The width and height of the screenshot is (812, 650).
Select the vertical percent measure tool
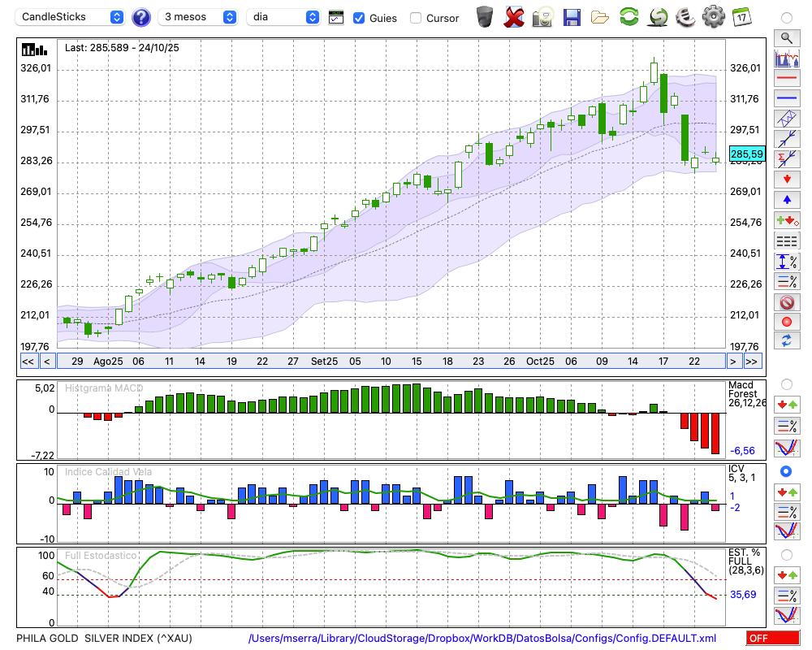click(x=787, y=262)
